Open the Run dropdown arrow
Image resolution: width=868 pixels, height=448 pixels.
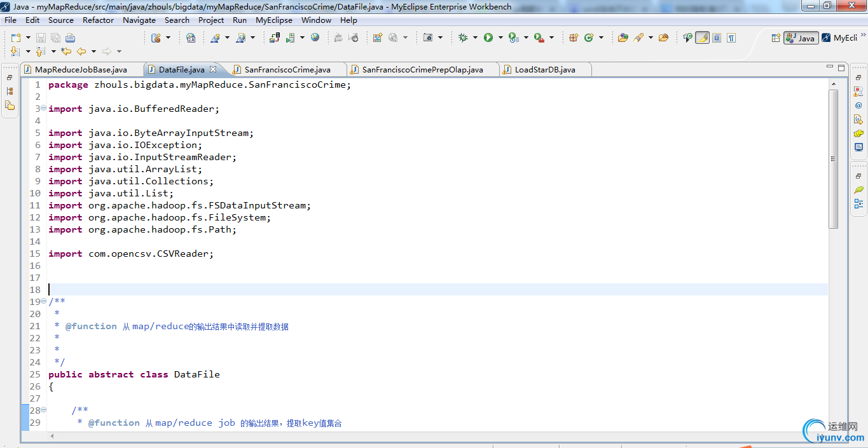[x=500, y=37]
